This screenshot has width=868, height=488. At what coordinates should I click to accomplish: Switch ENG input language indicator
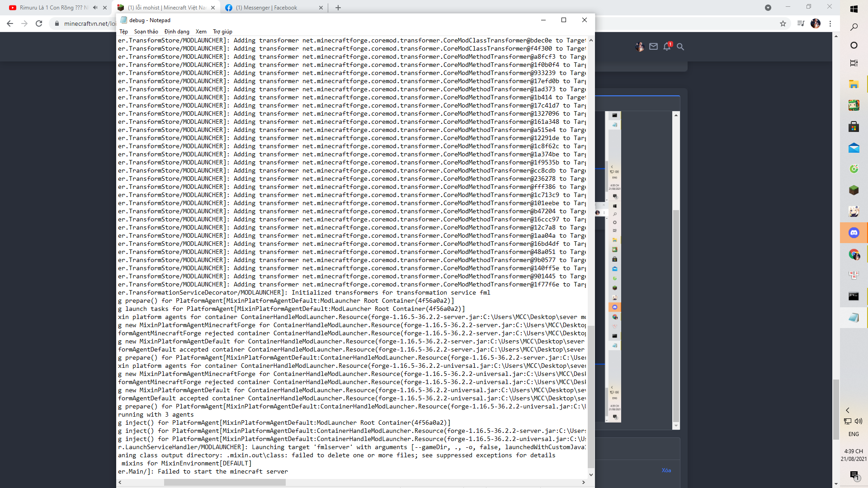pyautogui.click(x=854, y=434)
